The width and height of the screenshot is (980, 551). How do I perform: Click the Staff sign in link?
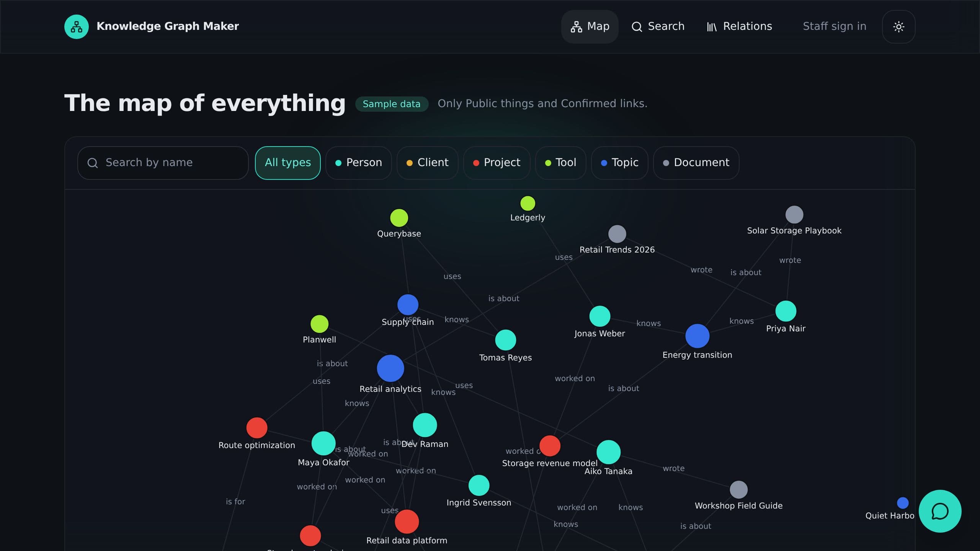pos(835,26)
